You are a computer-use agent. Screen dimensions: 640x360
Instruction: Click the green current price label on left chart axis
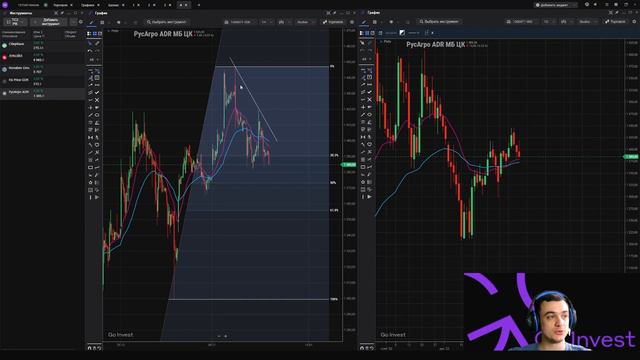349,164
